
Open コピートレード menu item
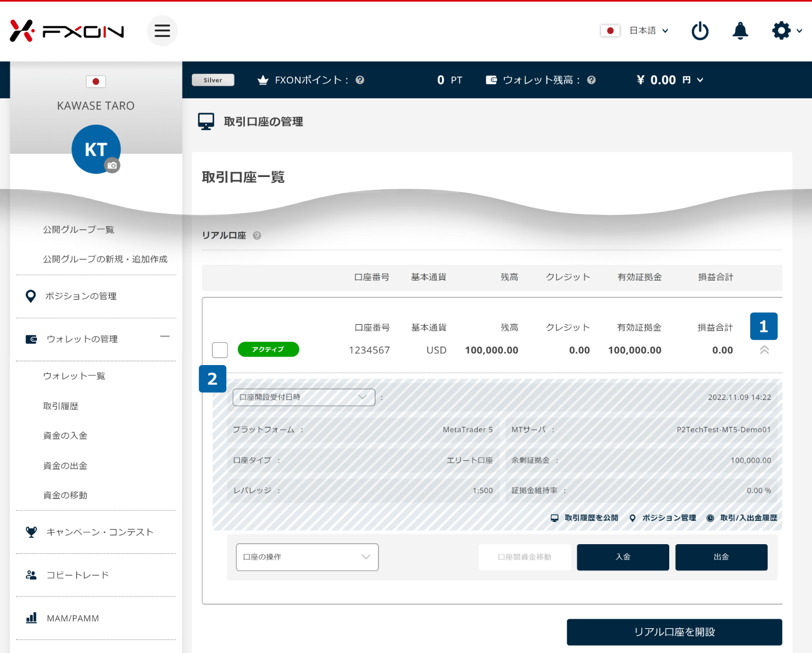click(77, 575)
